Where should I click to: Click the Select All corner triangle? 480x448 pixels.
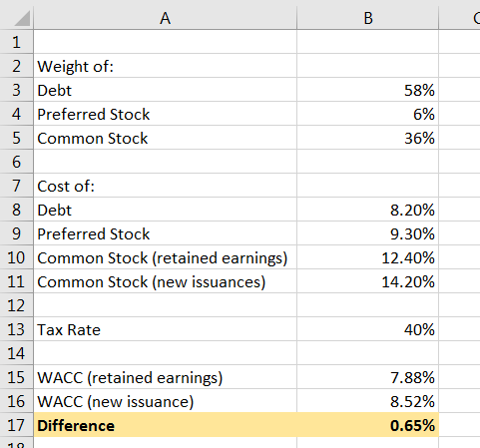pyautogui.click(x=22, y=18)
